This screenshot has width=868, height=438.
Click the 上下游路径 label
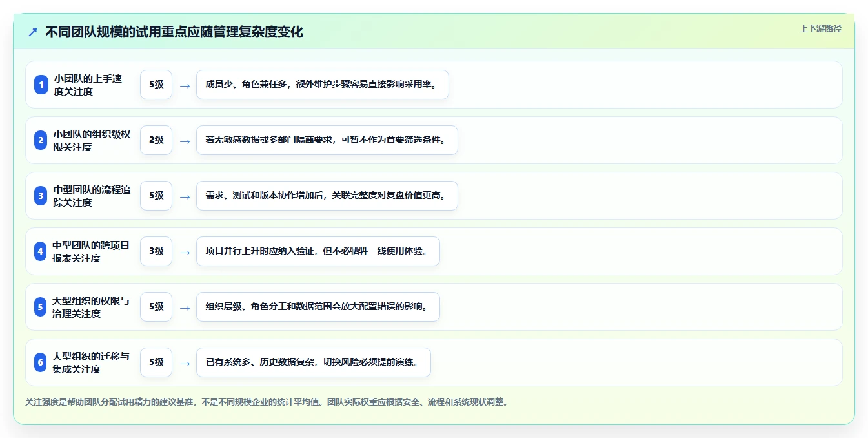pos(820,28)
